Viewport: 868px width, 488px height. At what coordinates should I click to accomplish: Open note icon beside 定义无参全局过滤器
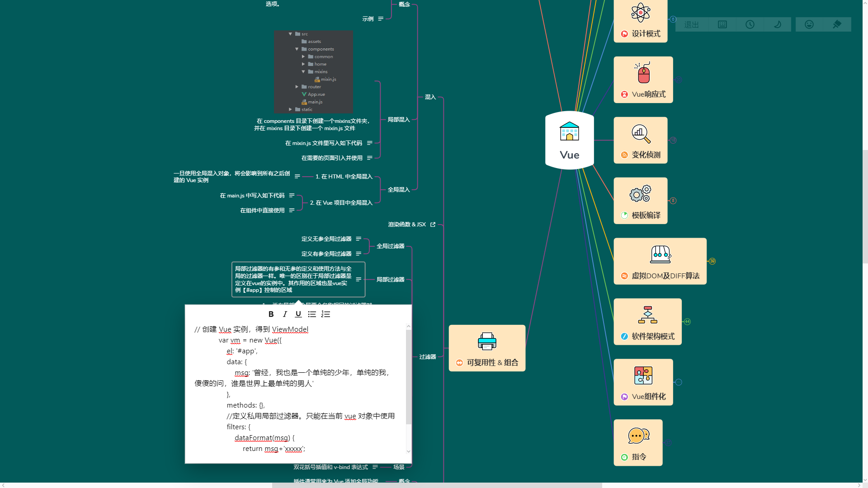359,239
